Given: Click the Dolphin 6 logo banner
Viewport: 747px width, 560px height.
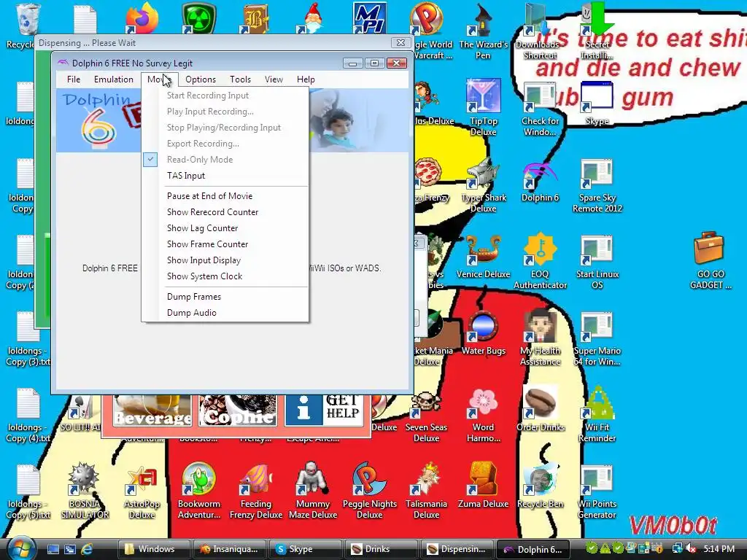Looking at the screenshot, I should [x=98, y=120].
